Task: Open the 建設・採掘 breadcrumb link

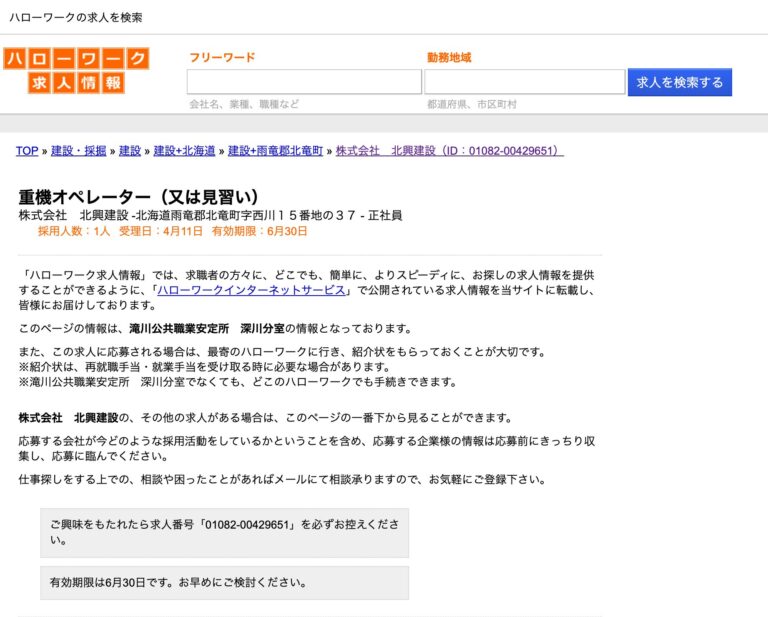Action: pos(78,151)
